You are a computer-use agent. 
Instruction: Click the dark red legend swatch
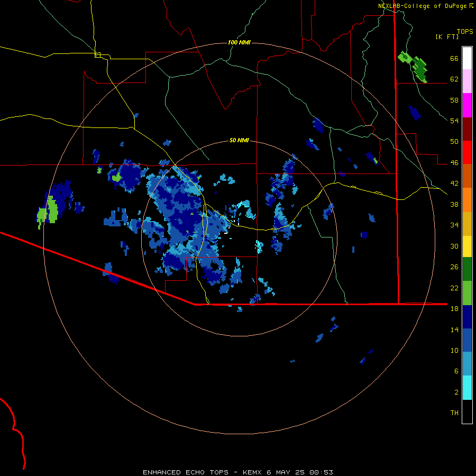coord(467,129)
